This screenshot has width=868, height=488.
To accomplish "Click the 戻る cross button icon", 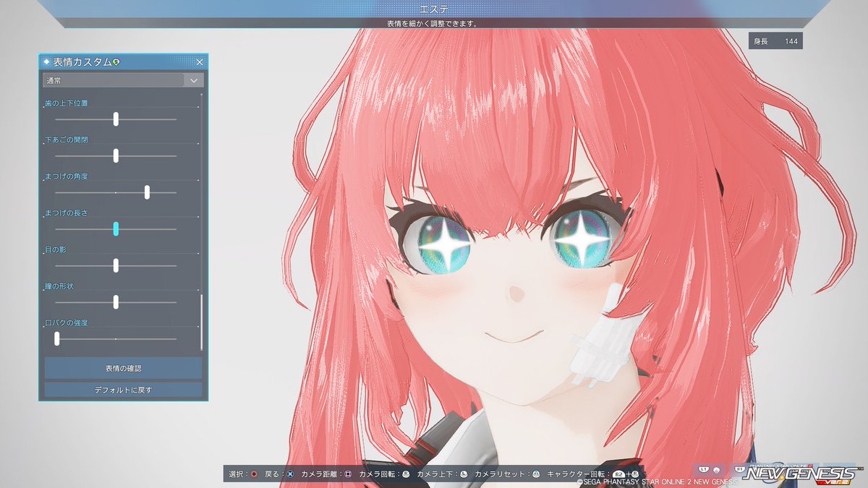I will tap(289, 474).
